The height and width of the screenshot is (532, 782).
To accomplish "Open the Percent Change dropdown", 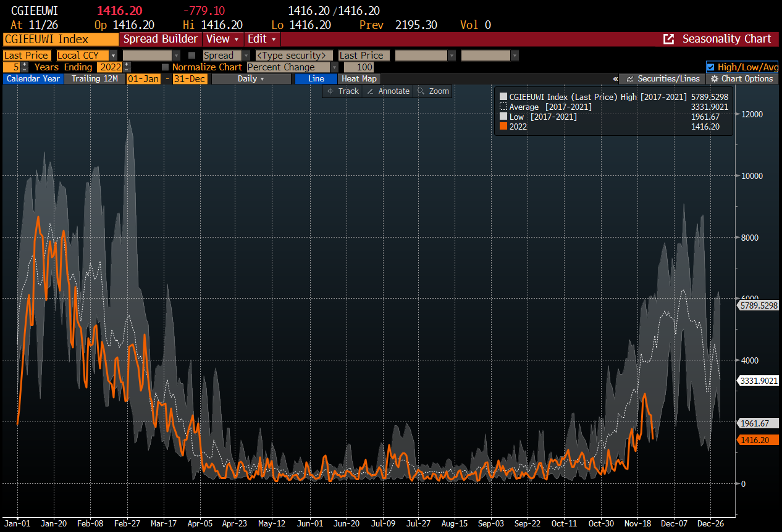I will click(334, 67).
